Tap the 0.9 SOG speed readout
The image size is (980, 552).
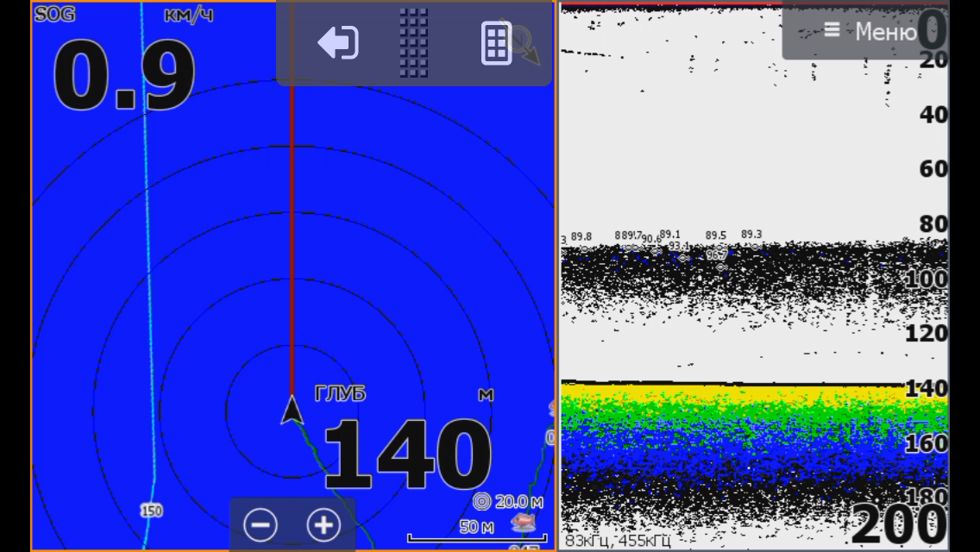[124, 76]
